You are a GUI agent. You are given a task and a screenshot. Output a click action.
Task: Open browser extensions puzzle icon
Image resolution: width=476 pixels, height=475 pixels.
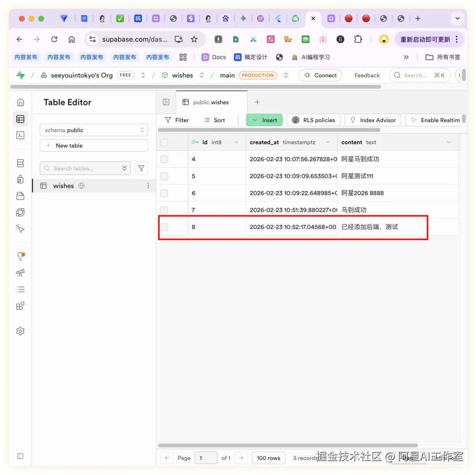[x=358, y=39]
